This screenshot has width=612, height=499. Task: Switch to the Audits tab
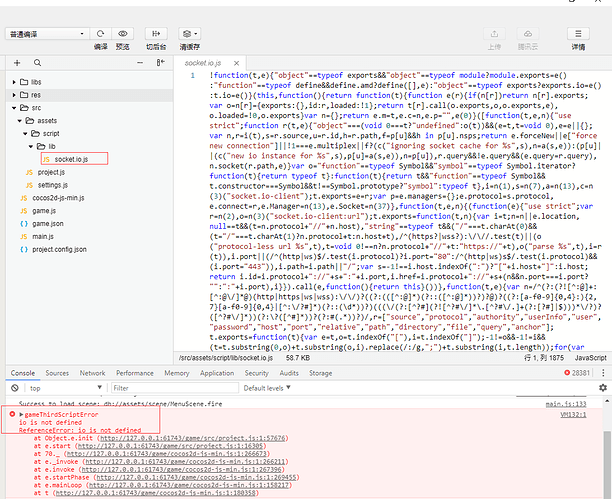[289, 373]
